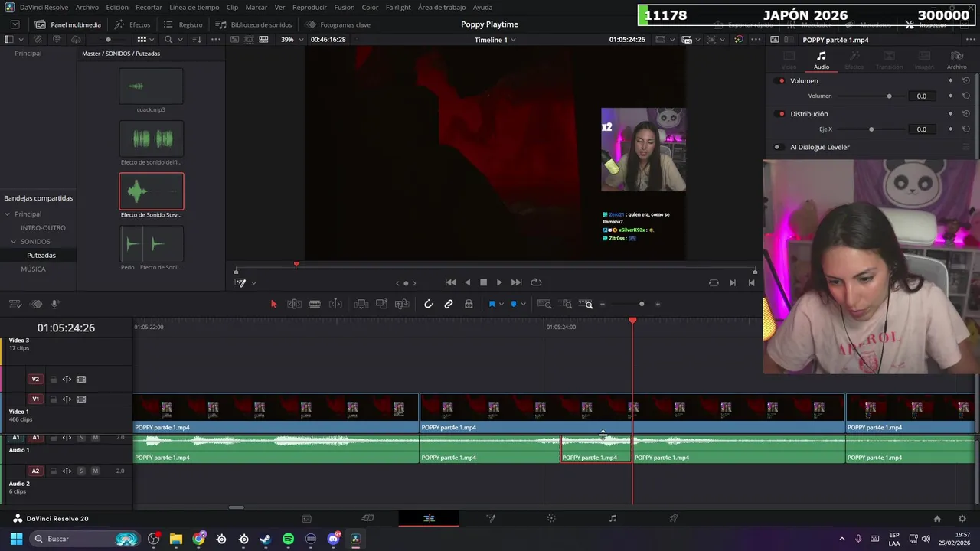Open timeline view options dropdown
This screenshot has height=551, width=980.
click(x=15, y=304)
